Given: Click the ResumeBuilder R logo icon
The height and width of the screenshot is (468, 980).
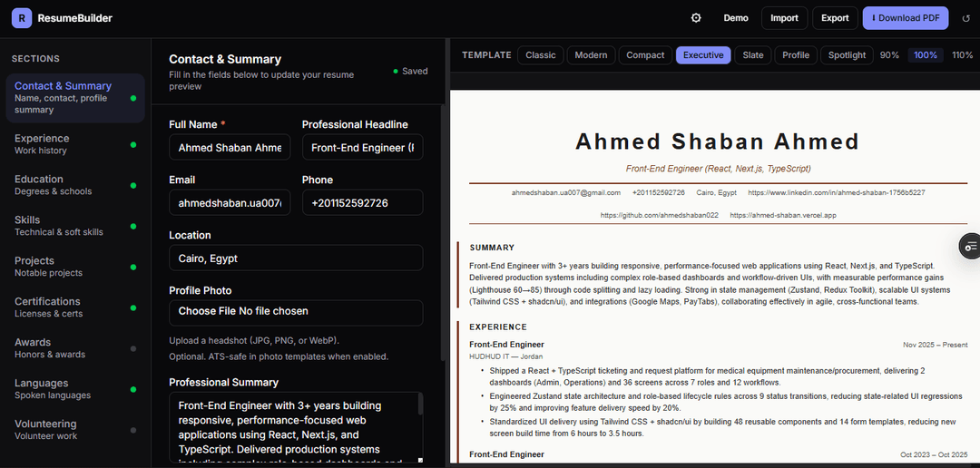Looking at the screenshot, I should (22, 18).
